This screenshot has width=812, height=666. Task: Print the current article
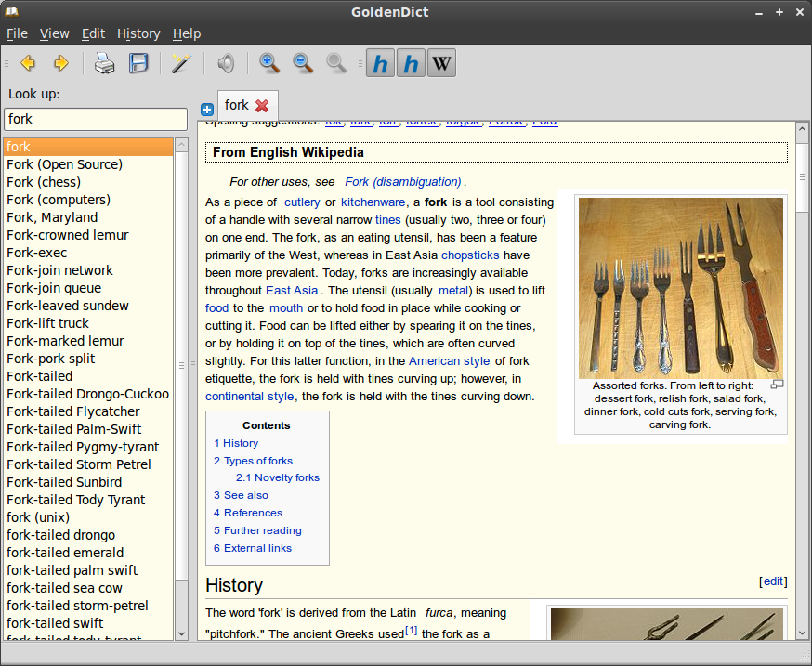pos(104,63)
